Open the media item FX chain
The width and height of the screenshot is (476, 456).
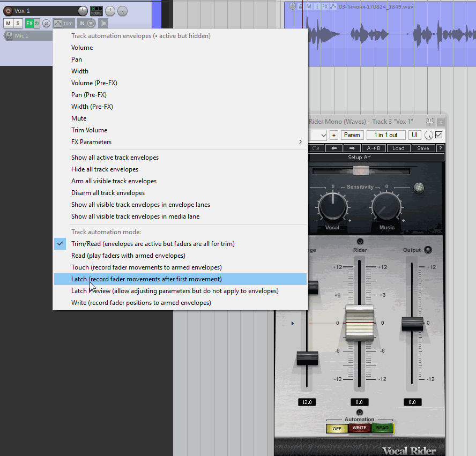click(325, 6)
